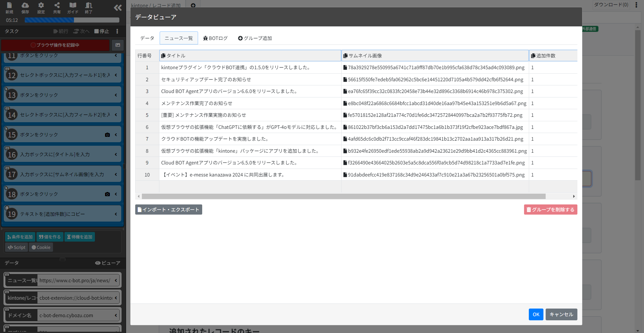Click the Cookie button
Image resolution: width=644 pixels, height=333 pixels.
point(41,247)
